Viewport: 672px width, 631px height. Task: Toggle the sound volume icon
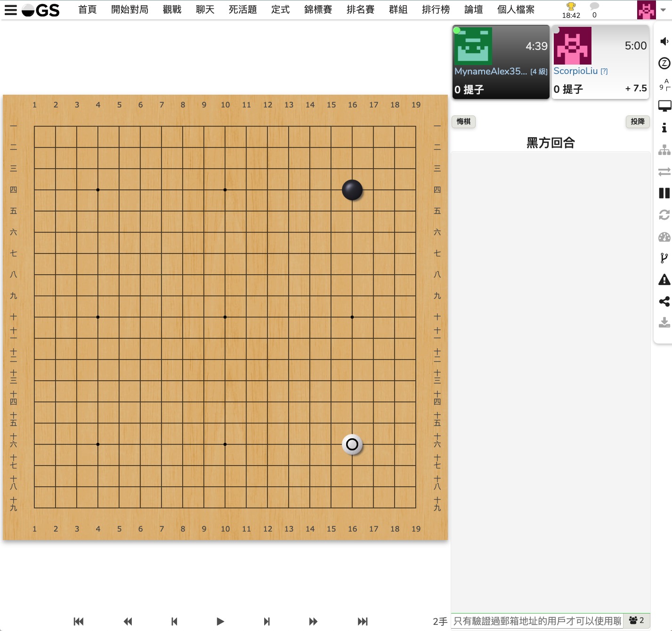pyautogui.click(x=664, y=41)
